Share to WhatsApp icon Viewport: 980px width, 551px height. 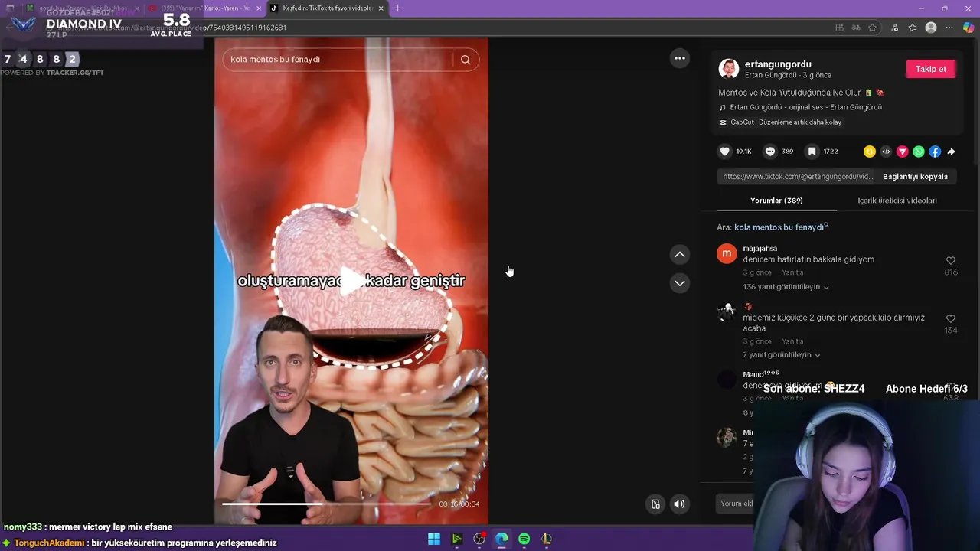[x=919, y=152]
